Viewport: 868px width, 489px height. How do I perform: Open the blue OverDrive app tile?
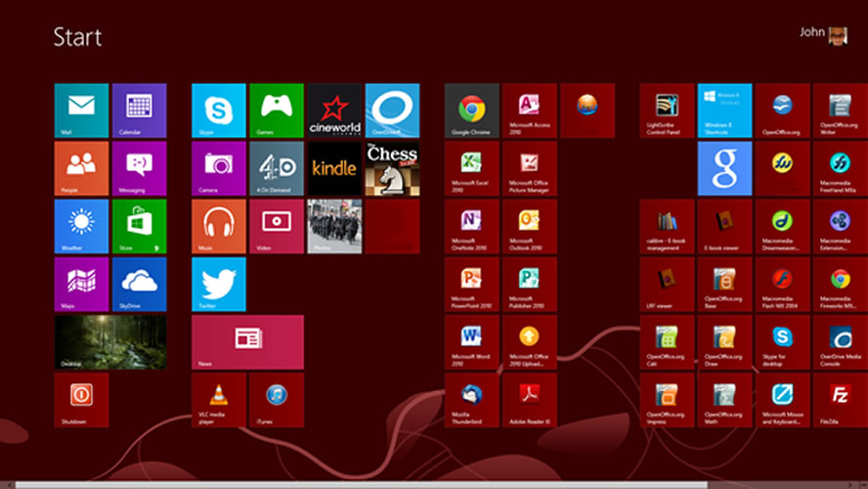[x=392, y=111]
